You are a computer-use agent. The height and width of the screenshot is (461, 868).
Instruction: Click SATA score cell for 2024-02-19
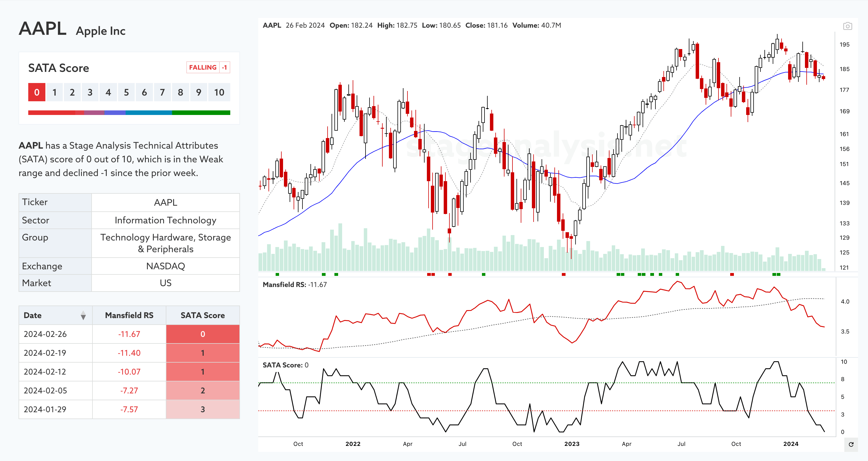203,353
